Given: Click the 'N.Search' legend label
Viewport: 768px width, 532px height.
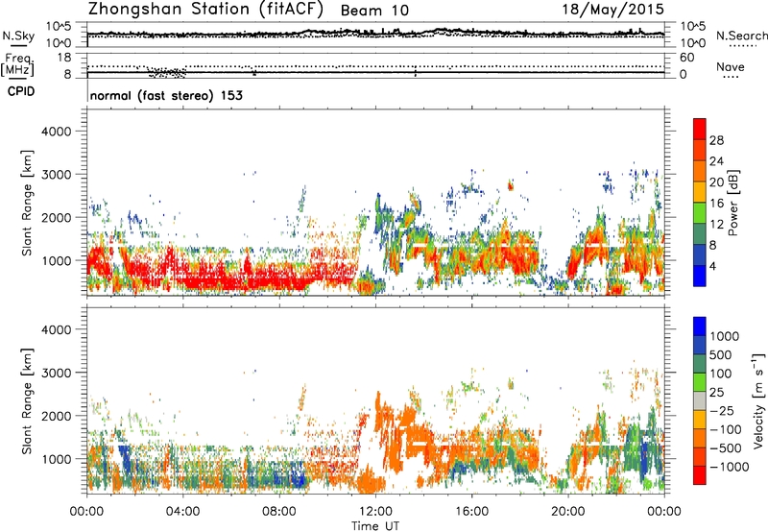Looking at the screenshot, I should 741,36.
